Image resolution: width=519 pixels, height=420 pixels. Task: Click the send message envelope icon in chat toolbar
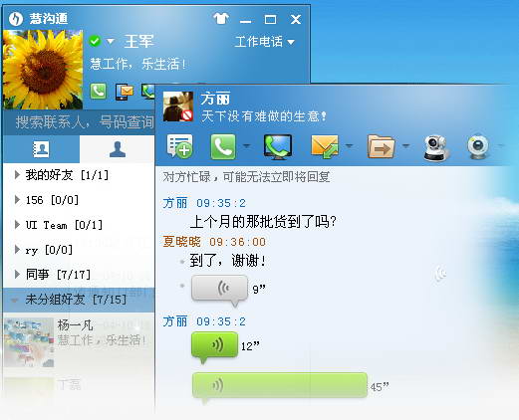tap(325, 146)
